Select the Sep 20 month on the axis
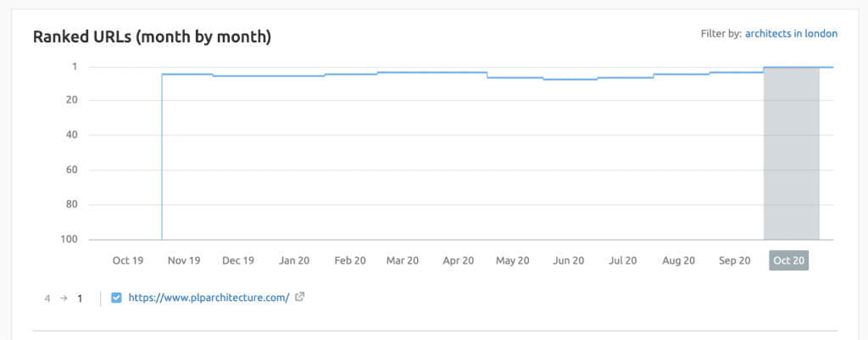Image resolution: width=868 pixels, height=340 pixels. pos(733,260)
